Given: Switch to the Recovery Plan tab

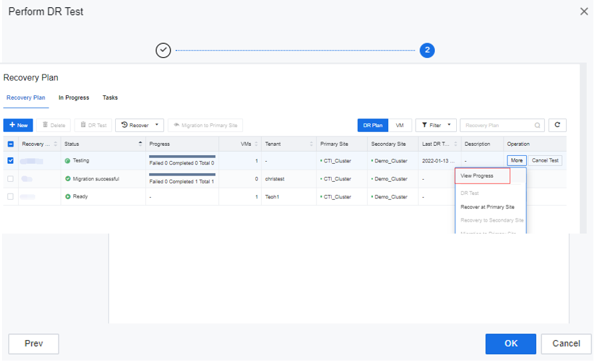Looking at the screenshot, I should tap(26, 98).
